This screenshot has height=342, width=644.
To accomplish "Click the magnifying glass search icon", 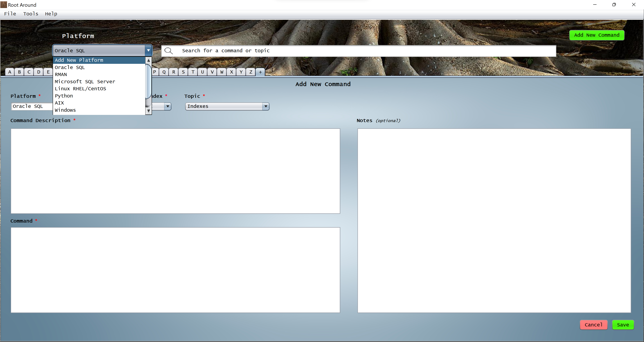I will pyautogui.click(x=169, y=51).
